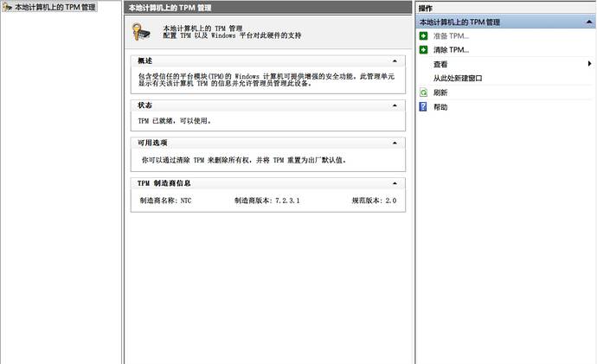Click the 可用选项 description text
The image size is (597, 364).
pos(245,160)
